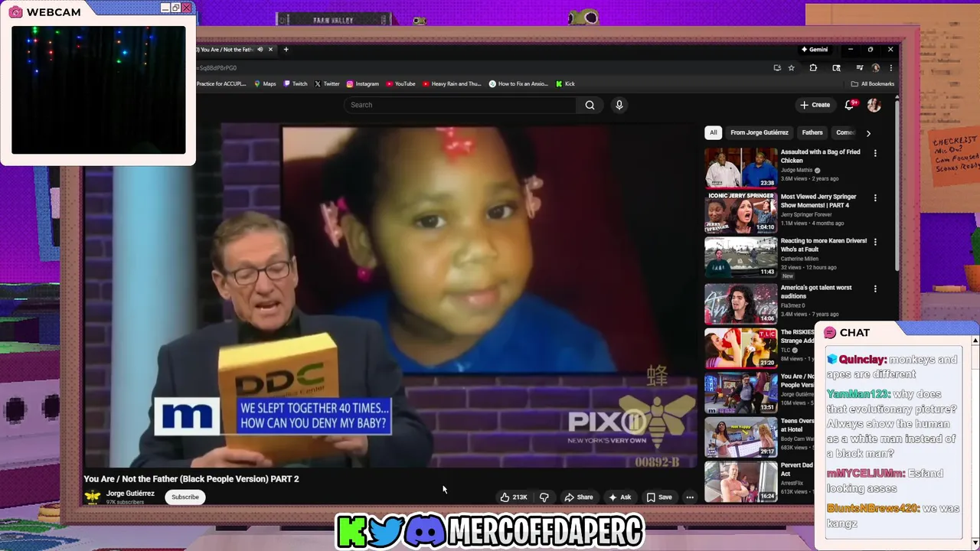Click Practice for ACCUPL... bookmark

pos(221,84)
